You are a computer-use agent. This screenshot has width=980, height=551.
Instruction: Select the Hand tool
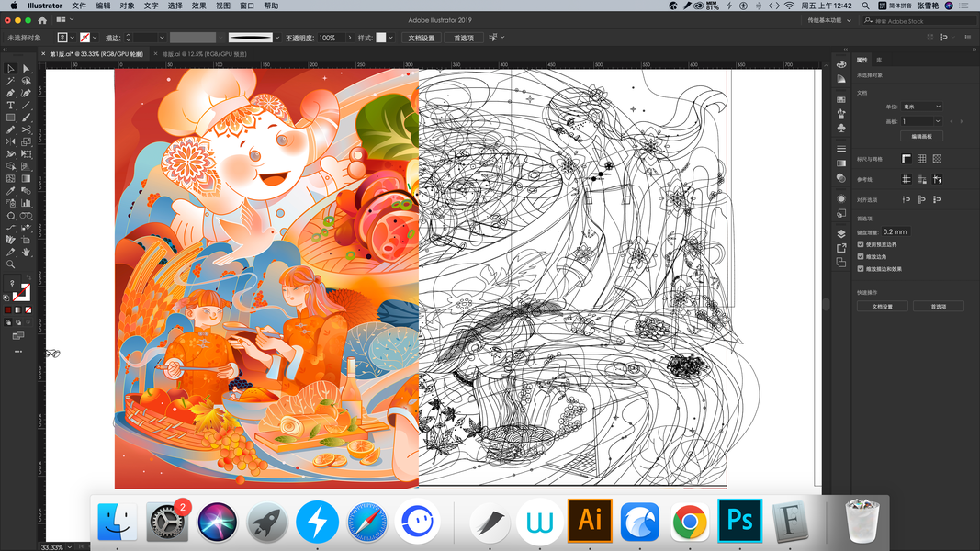(x=26, y=252)
